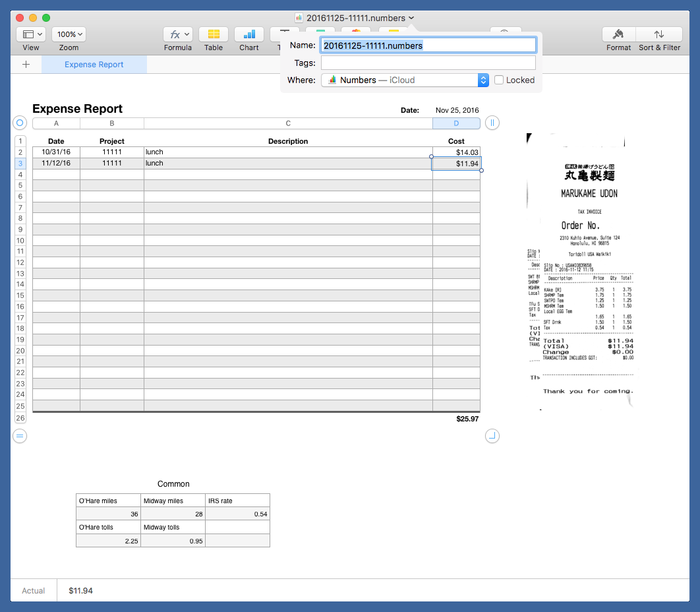The image size is (700, 612).
Task: Click in the Tags input field
Action: [428, 63]
